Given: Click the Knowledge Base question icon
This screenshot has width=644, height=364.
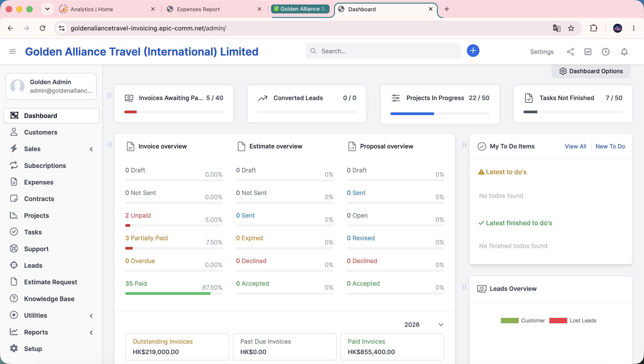Looking at the screenshot, I should [x=14, y=298].
